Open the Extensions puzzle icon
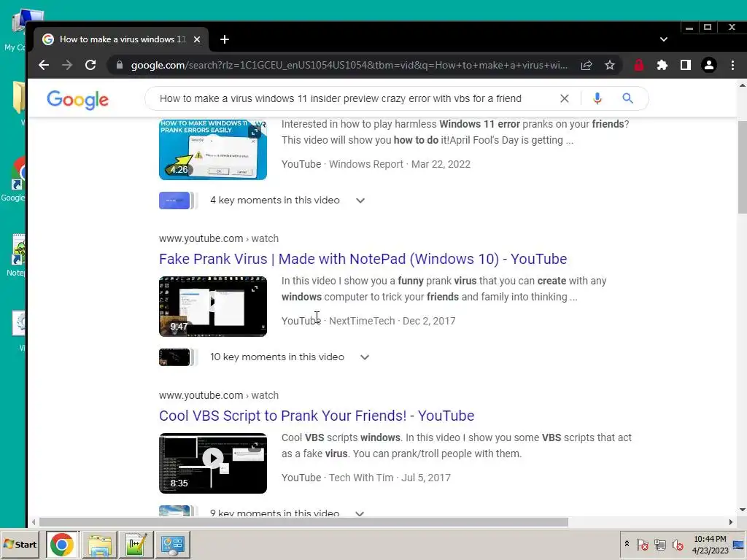The image size is (747, 560). [662, 65]
